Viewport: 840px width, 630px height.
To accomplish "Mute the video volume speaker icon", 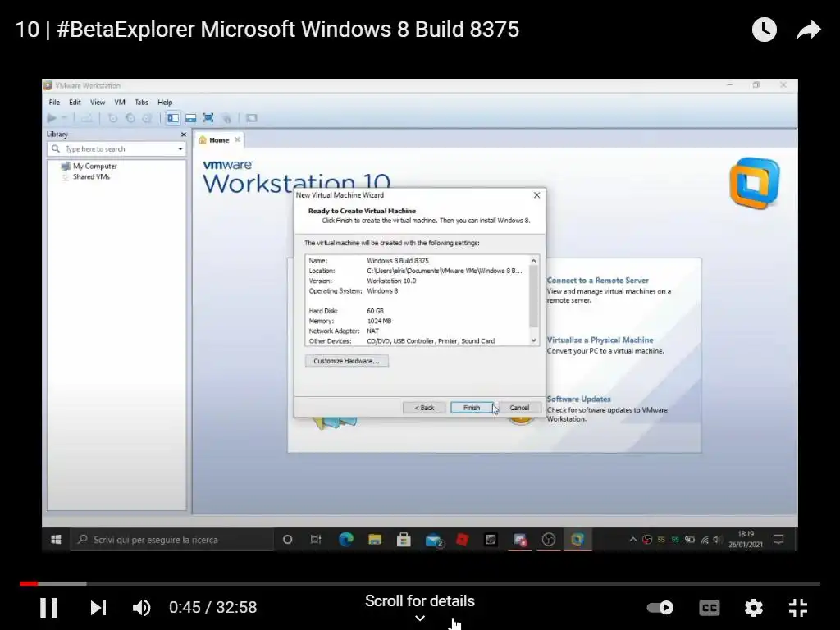I will [141, 608].
